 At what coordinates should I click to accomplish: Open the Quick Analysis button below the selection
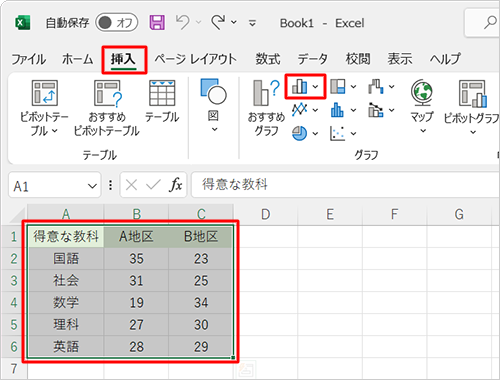tap(246, 369)
